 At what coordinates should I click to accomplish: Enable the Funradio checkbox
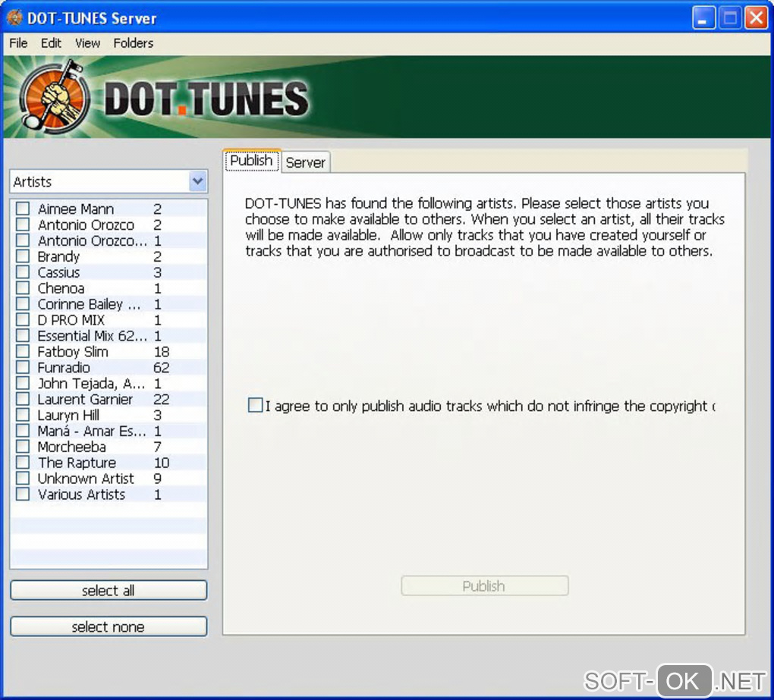(x=23, y=367)
